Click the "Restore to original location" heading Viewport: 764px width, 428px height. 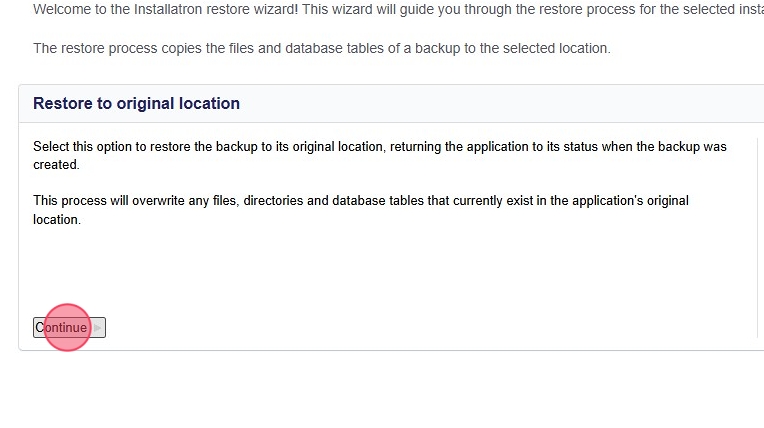coord(136,104)
